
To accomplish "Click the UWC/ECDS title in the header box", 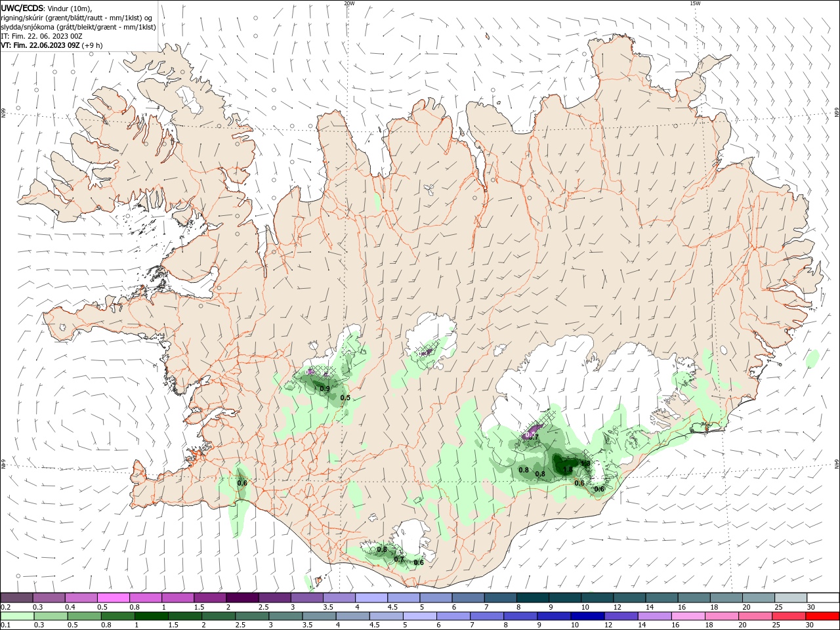I will [x=23, y=8].
